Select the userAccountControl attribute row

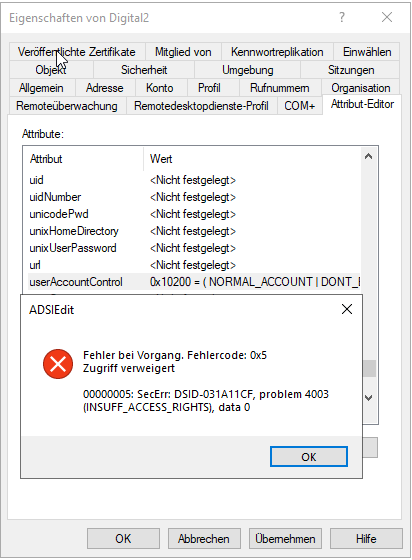(x=194, y=282)
